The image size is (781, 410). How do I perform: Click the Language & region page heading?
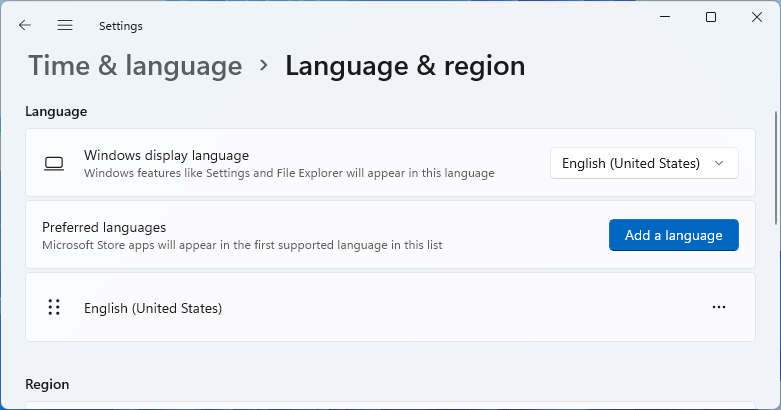[x=405, y=66]
